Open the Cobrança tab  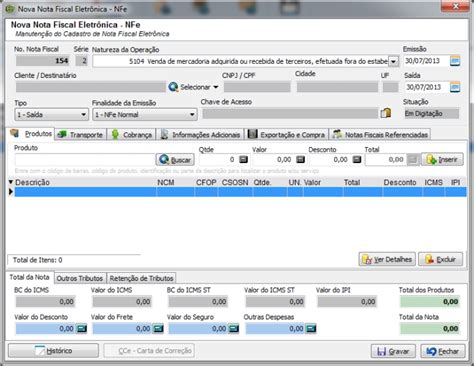pyautogui.click(x=131, y=135)
